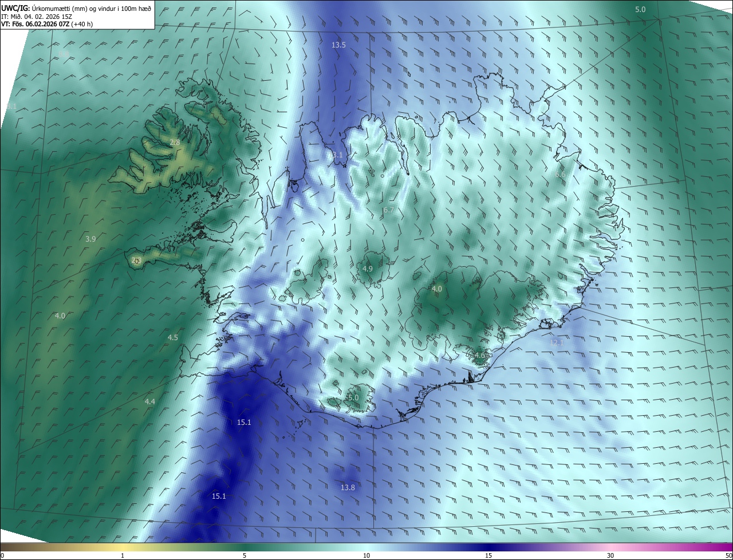
Task: Pick the yellow colour at scale value 1
Action: [123, 547]
